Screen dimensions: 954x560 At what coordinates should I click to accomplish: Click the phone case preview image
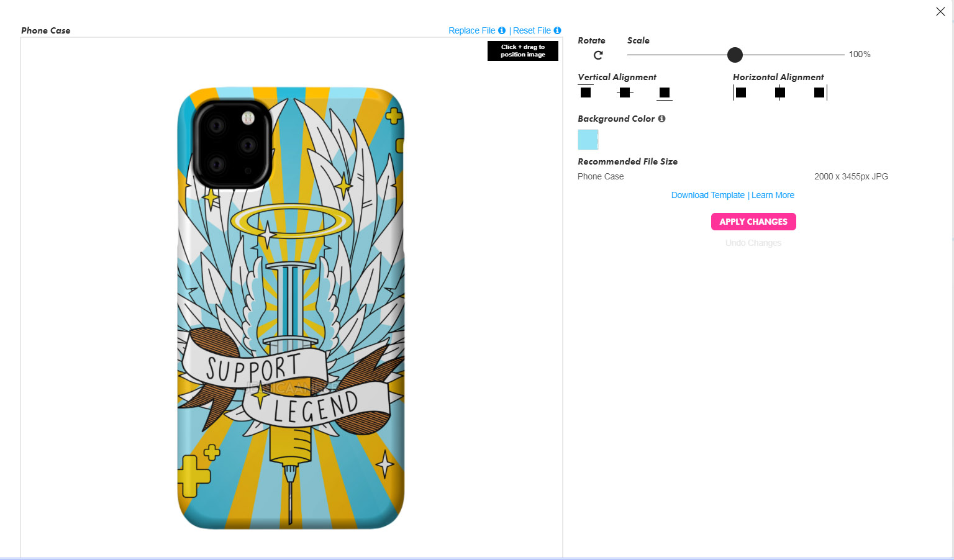[x=291, y=309]
